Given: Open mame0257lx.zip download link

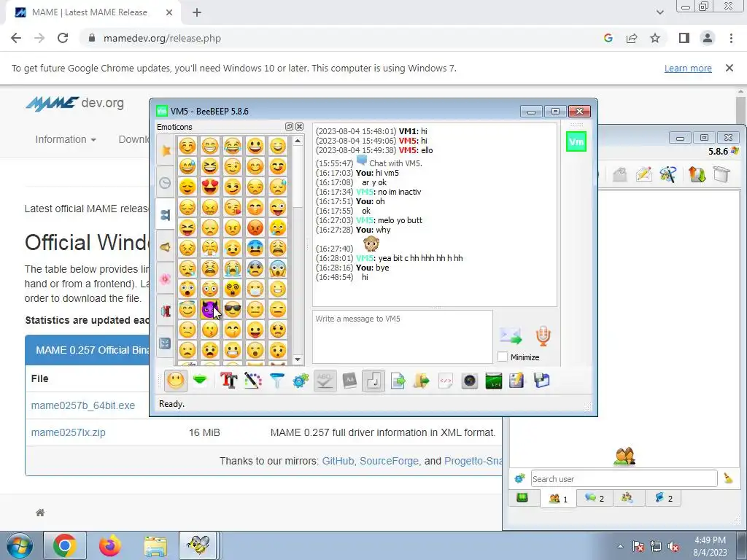Looking at the screenshot, I should click(68, 433).
